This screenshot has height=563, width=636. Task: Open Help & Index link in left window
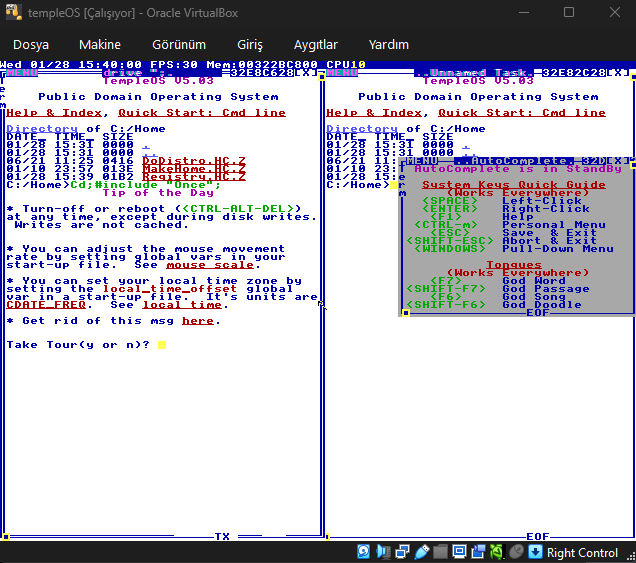tap(54, 113)
